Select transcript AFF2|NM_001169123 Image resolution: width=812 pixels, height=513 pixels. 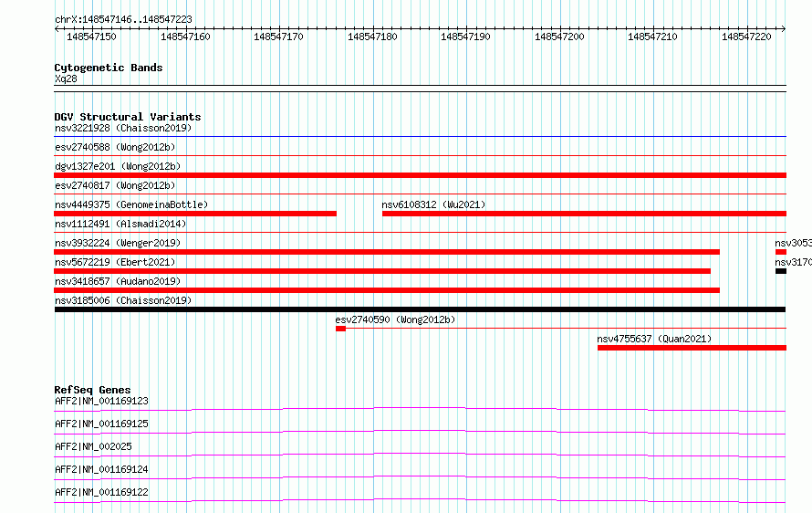pos(101,401)
